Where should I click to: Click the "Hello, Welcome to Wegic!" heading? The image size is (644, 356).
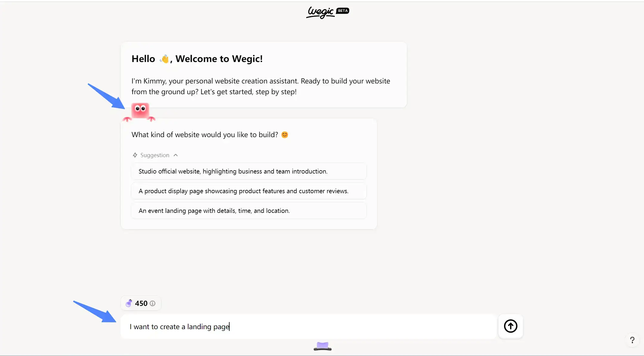pos(197,59)
